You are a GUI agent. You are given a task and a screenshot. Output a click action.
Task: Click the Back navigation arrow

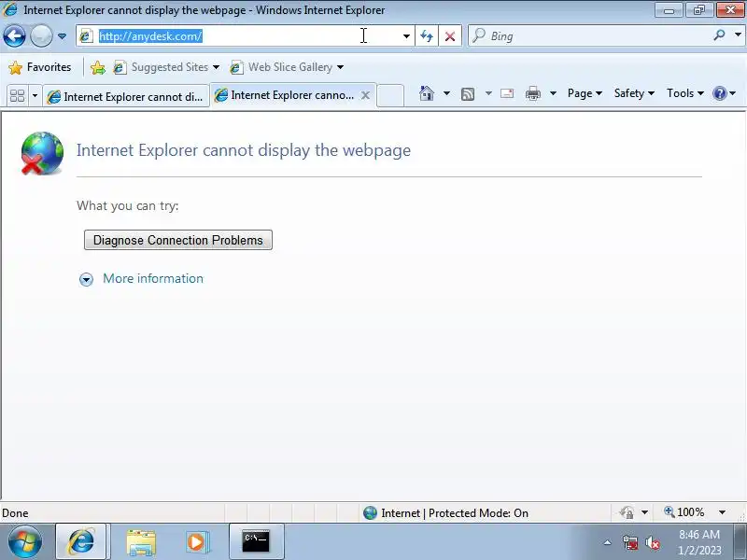tap(14, 35)
